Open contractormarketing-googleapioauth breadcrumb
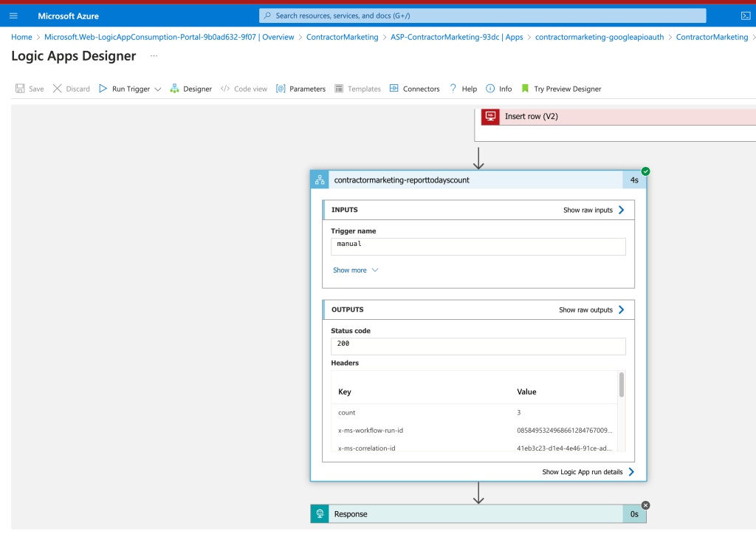The height and width of the screenshot is (540, 756). point(599,37)
